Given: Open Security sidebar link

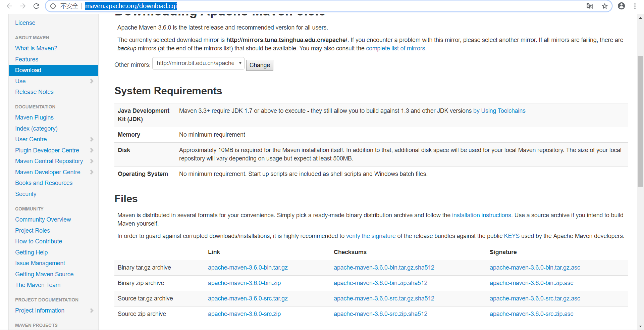Looking at the screenshot, I should (26, 194).
